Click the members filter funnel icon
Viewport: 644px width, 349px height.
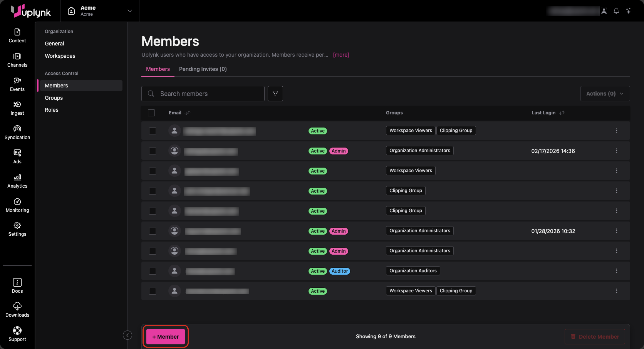coord(275,93)
